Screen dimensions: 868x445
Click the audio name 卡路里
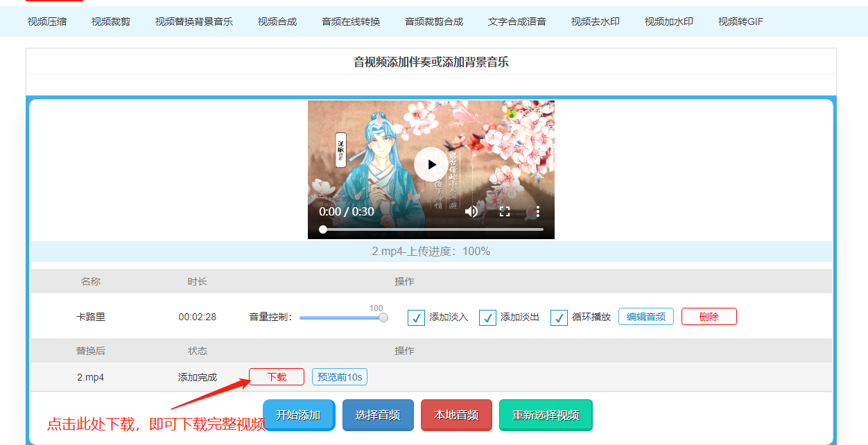point(91,317)
